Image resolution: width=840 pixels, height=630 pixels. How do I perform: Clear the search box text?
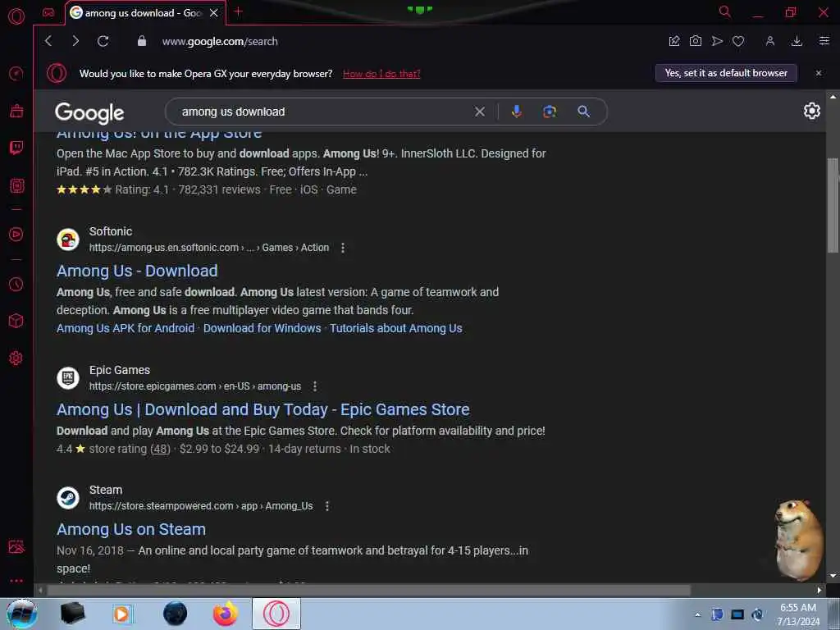[x=479, y=112]
